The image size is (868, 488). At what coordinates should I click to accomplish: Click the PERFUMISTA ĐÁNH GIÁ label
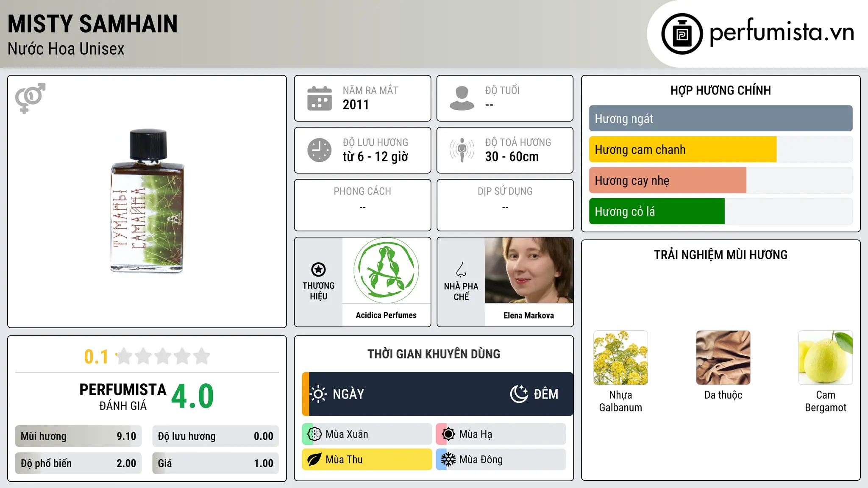[123, 396]
